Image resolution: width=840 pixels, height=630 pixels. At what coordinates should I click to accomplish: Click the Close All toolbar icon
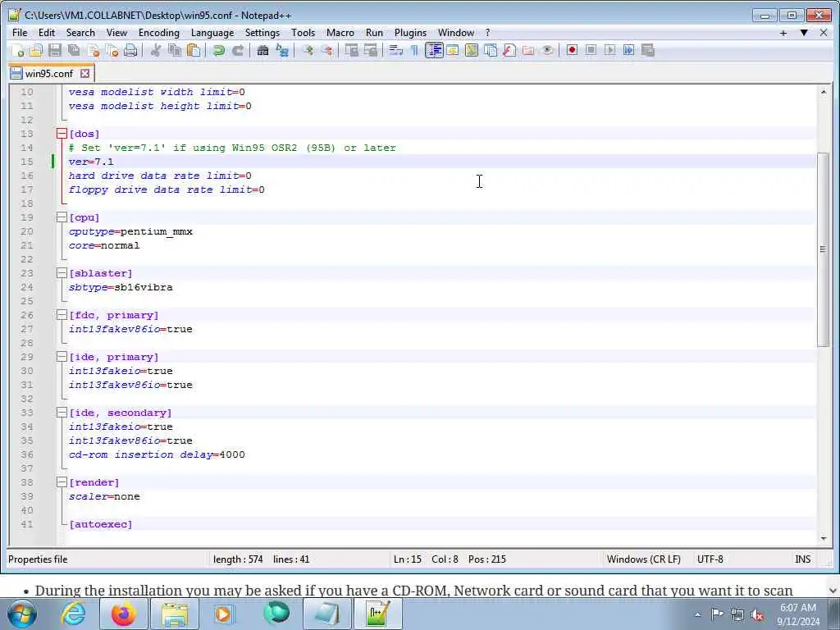(x=112, y=50)
